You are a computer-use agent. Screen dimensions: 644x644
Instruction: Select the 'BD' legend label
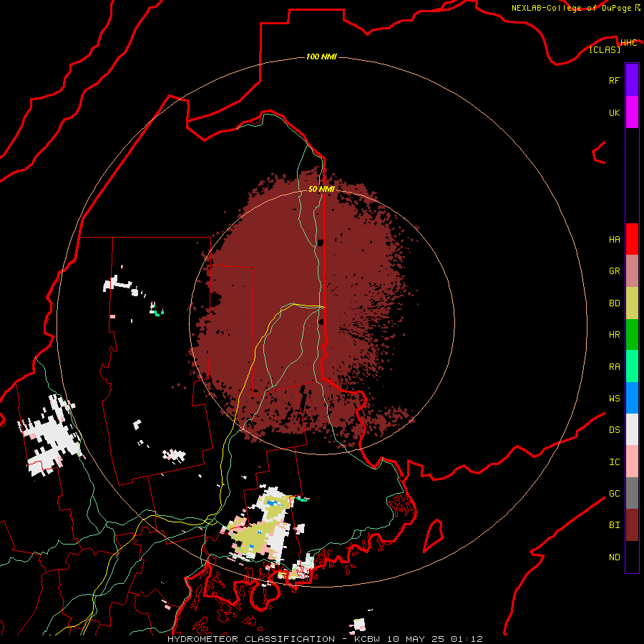(x=614, y=303)
